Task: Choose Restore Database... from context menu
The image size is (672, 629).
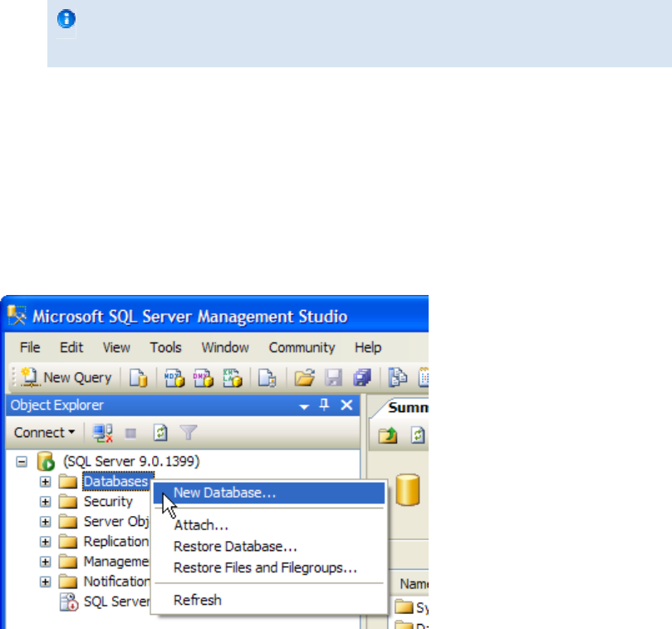Action: pyautogui.click(x=268, y=546)
